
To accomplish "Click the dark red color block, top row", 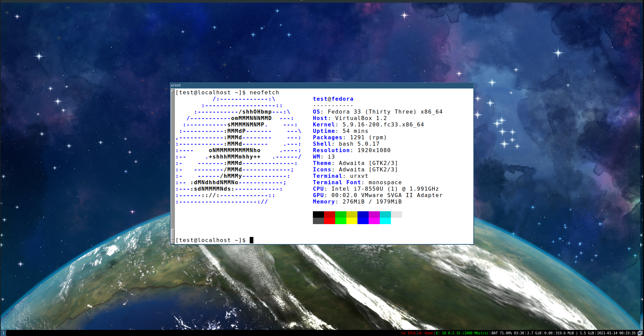I will coord(329,214).
